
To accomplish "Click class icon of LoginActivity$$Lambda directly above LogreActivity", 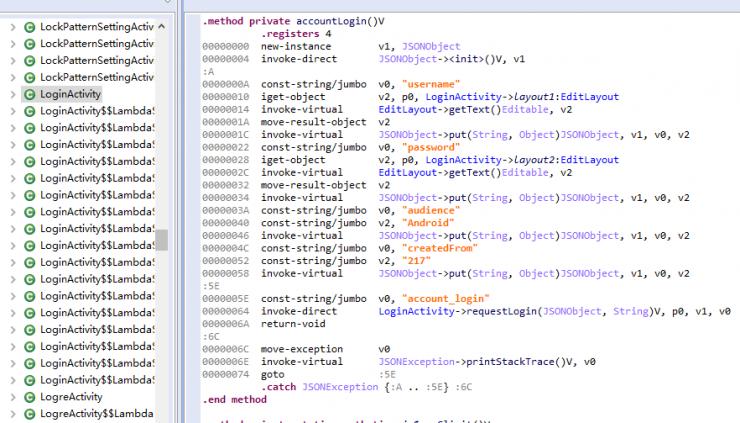I will tap(28, 380).
